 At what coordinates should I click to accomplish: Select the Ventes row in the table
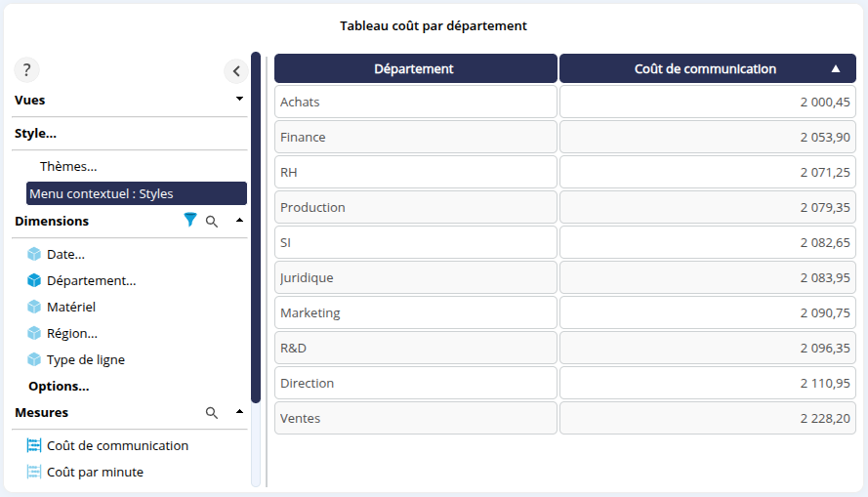pyautogui.click(x=415, y=418)
